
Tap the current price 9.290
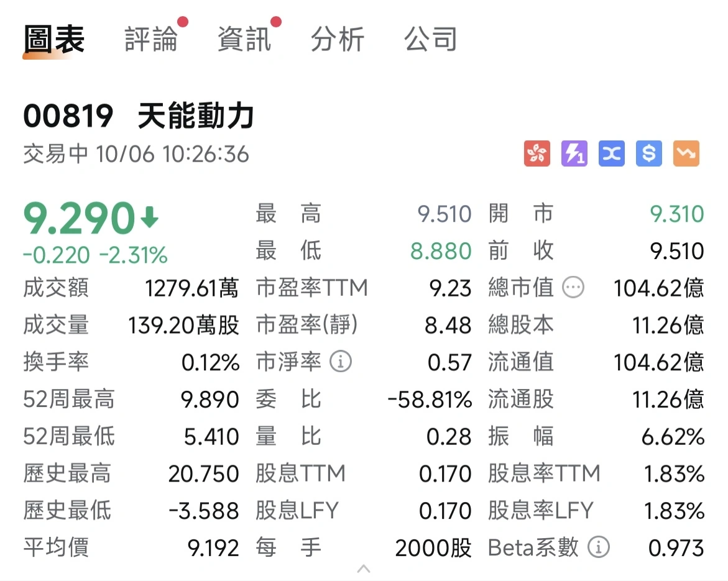[79, 218]
